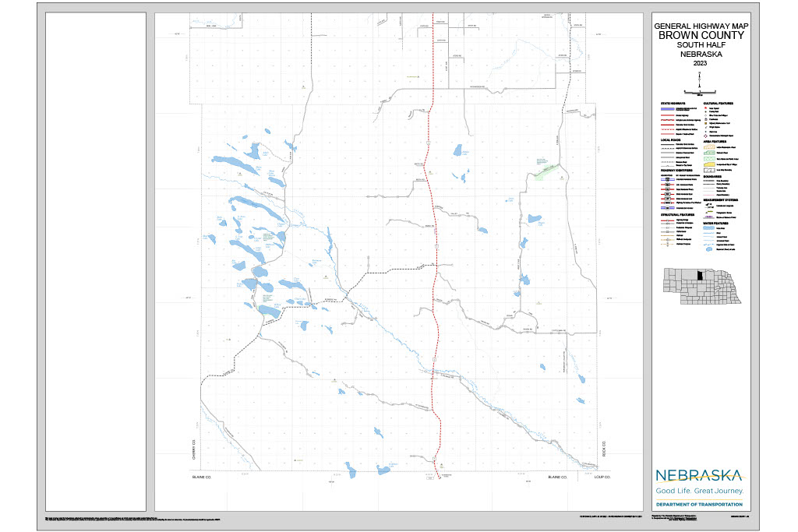Select the 'GENERAL HIGHWAY MAP' title text
This screenshot has width=798, height=532.
pyautogui.click(x=701, y=26)
